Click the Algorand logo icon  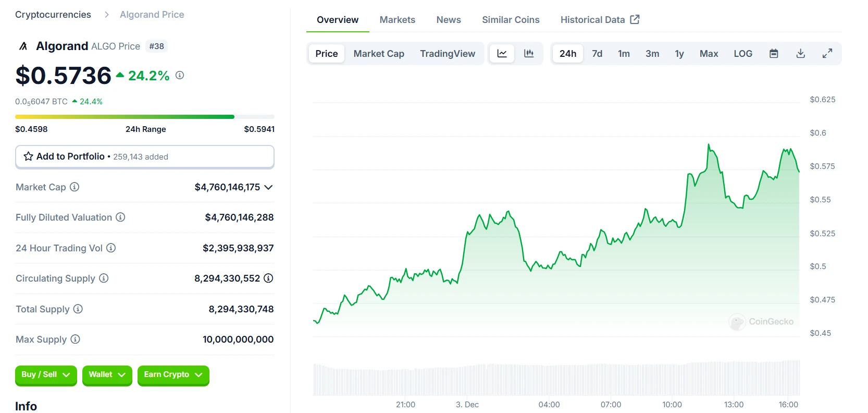(23, 46)
